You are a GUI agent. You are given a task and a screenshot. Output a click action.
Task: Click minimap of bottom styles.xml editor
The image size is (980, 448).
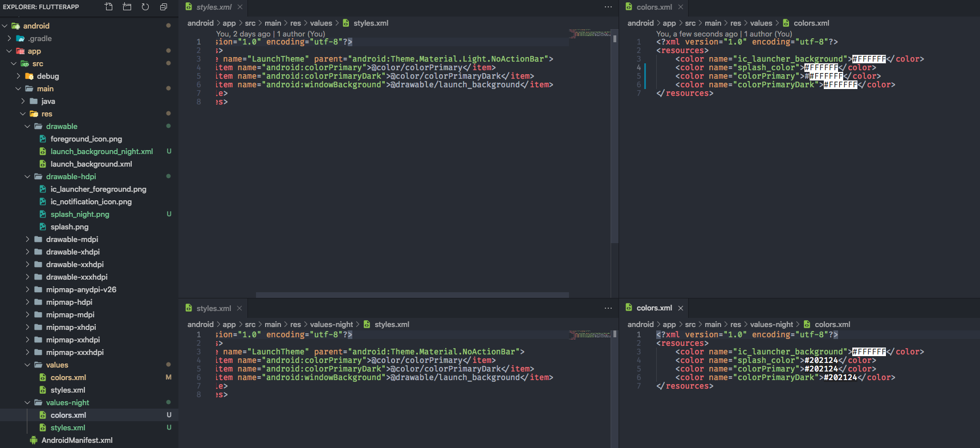pos(589,334)
